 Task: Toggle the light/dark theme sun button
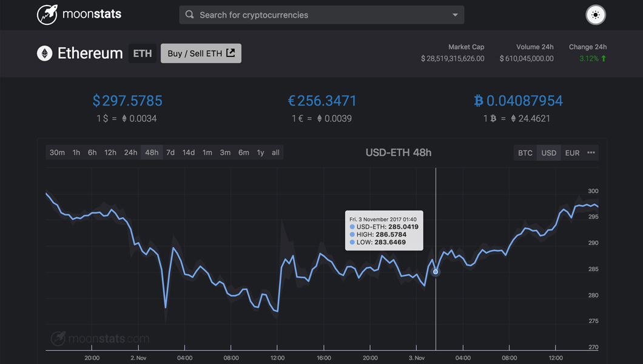point(596,15)
